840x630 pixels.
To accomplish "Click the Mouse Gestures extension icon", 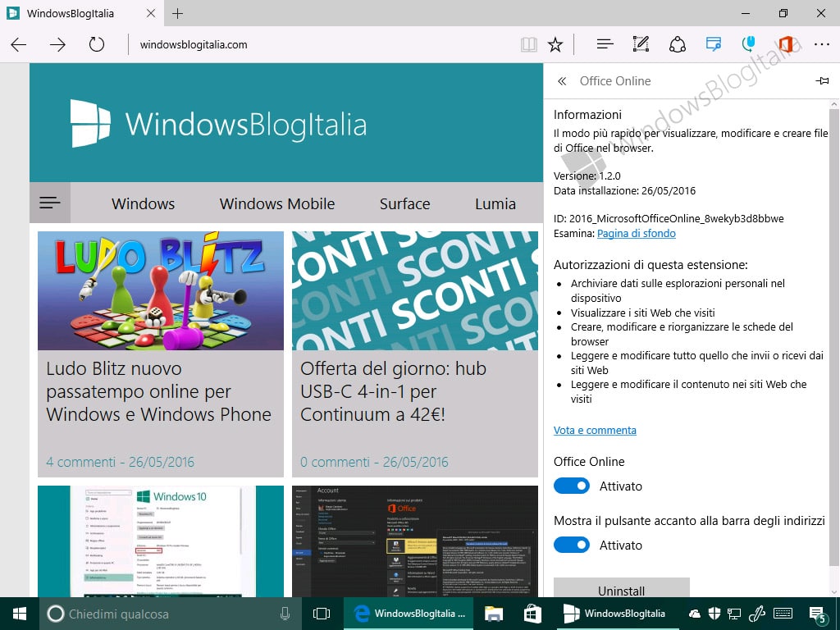I will pos(748,44).
